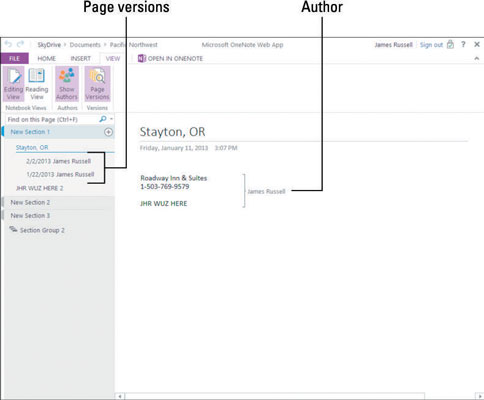This screenshot has width=484, height=400.
Task: Click in Find on this Page field
Action: click(x=52, y=119)
